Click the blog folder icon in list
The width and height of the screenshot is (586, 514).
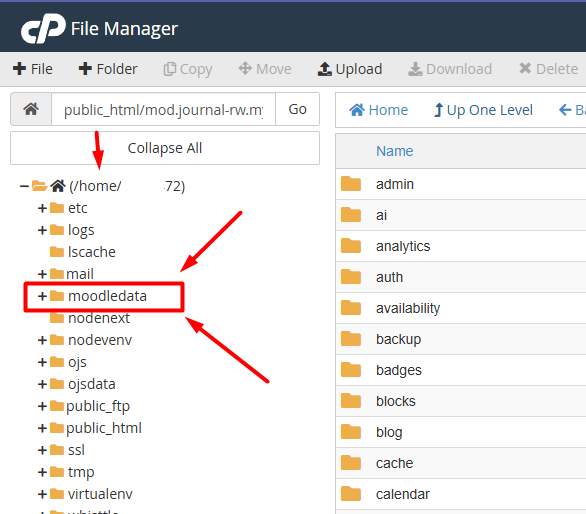pos(351,432)
